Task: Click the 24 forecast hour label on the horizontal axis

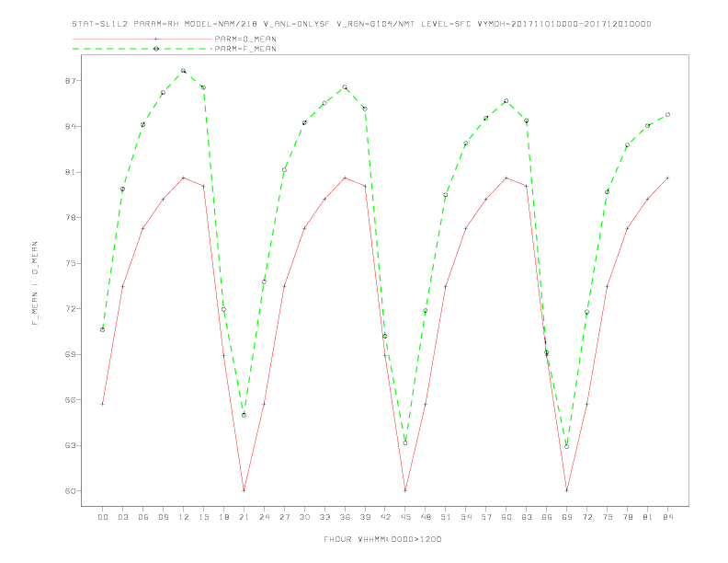Action: (x=264, y=517)
